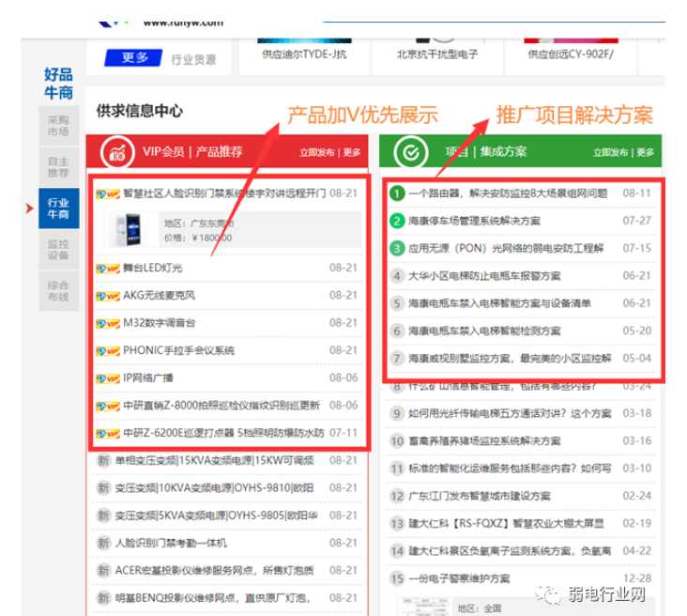Click the WeChat logo next to 弱电行业网
Screen dimensions: 687x616
tap(543, 593)
